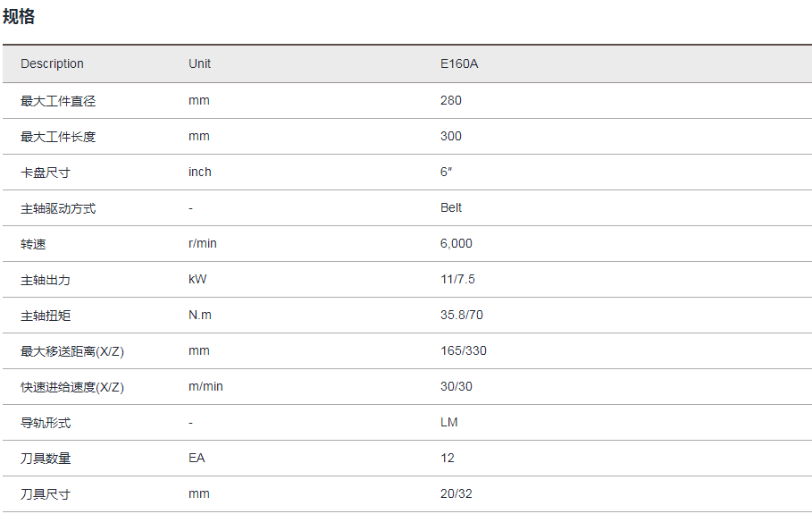Image resolution: width=812 pixels, height=514 pixels.
Task: Select the EA unit cell
Action: pos(197,458)
